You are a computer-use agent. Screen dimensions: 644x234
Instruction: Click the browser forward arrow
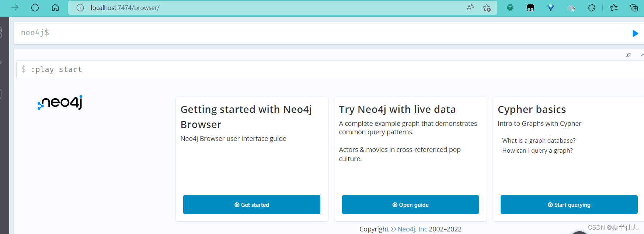[x=15, y=8]
